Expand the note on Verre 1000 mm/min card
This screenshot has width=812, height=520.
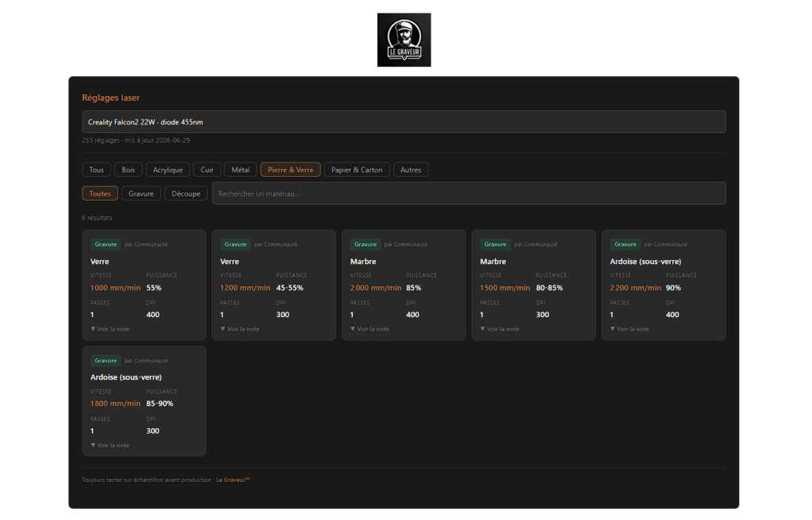click(110, 329)
